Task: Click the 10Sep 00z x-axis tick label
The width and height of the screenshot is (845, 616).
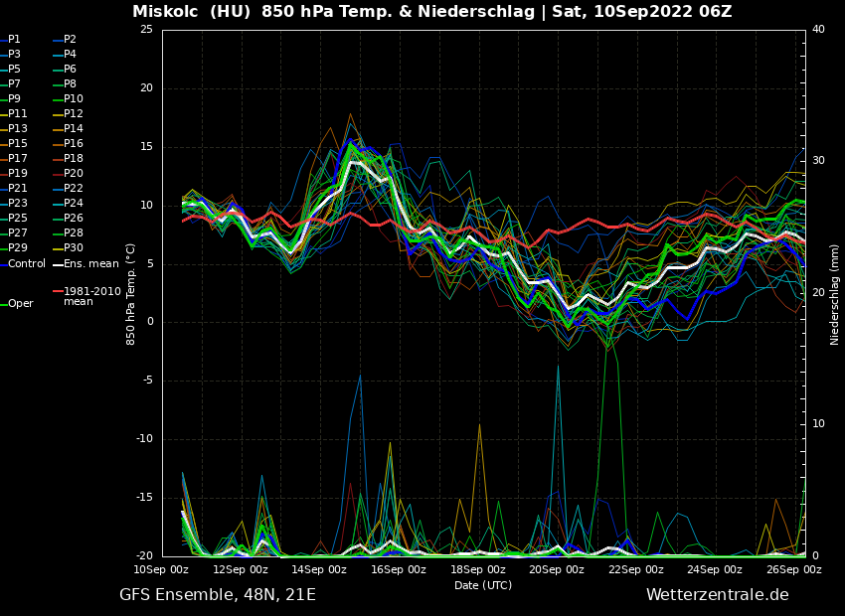Action: pyautogui.click(x=162, y=570)
